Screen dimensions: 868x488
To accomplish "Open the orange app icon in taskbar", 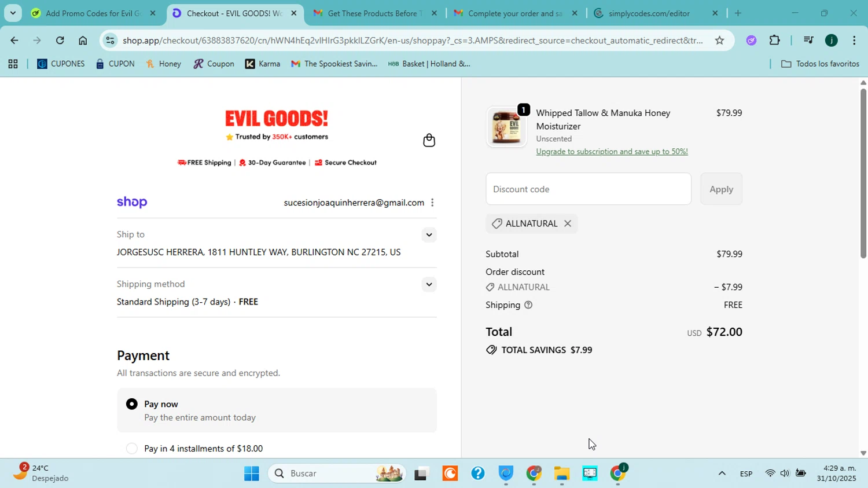I will 450,474.
